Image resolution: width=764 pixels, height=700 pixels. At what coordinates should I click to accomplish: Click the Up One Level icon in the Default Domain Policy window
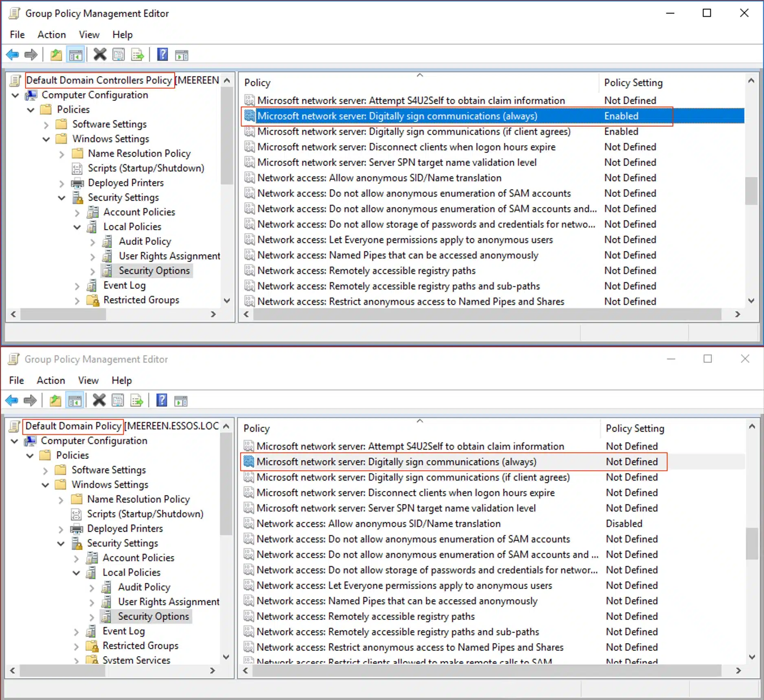(55, 400)
